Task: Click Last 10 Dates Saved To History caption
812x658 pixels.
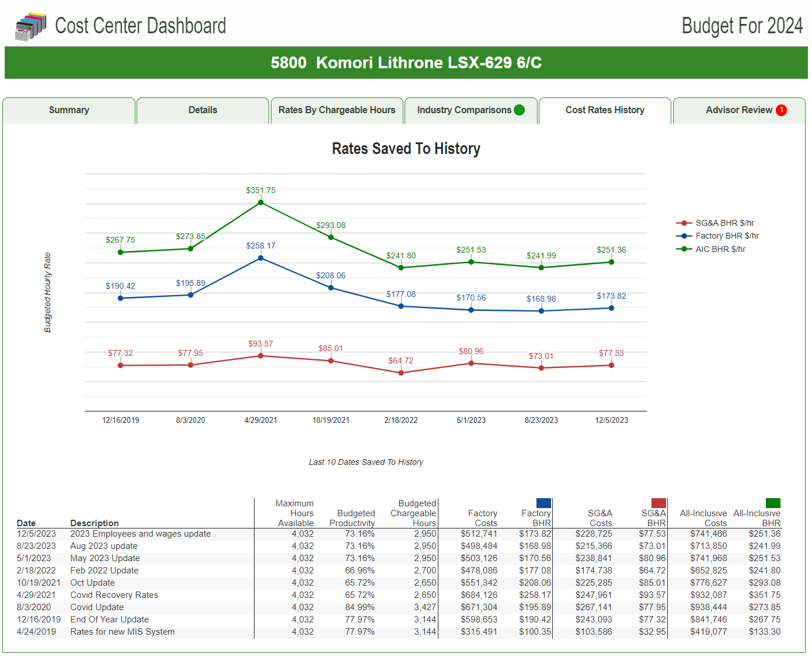Action: (x=366, y=462)
